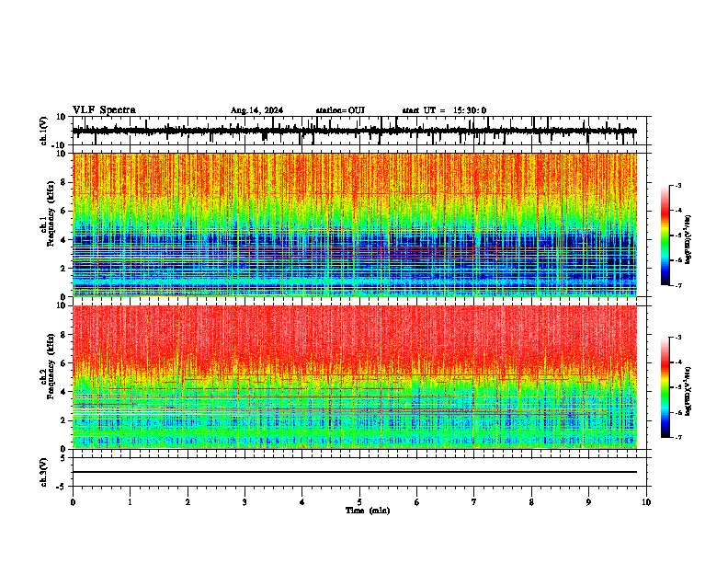This screenshot has height=563, width=728.
Task: Click the ch.1 PSD color scale bar
Action: (x=665, y=236)
